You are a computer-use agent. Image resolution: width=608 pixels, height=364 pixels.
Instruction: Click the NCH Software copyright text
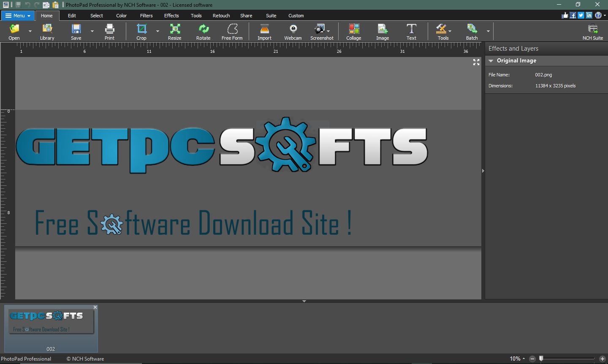[x=85, y=359]
